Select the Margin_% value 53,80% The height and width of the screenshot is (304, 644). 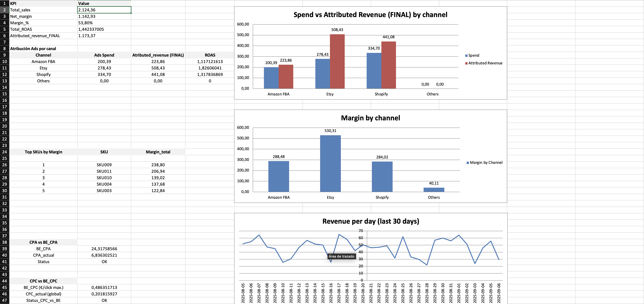104,23
